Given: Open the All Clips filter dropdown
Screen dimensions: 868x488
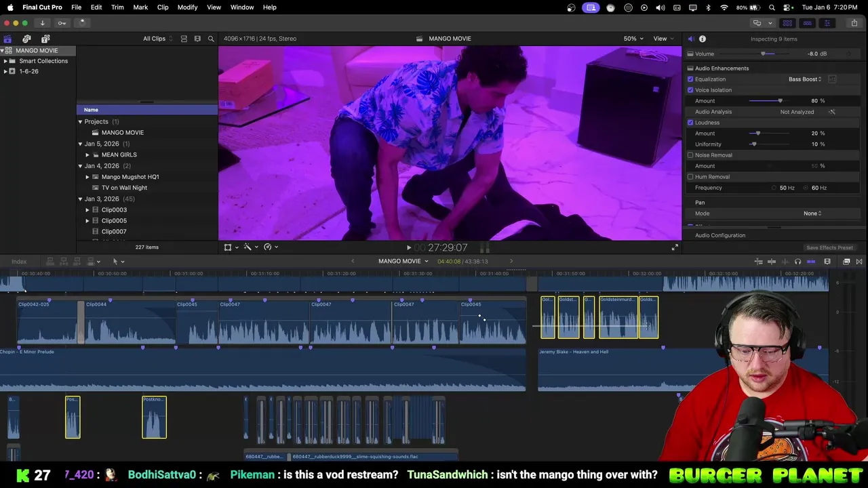Looking at the screenshot, I should click(x=157, y=39).
